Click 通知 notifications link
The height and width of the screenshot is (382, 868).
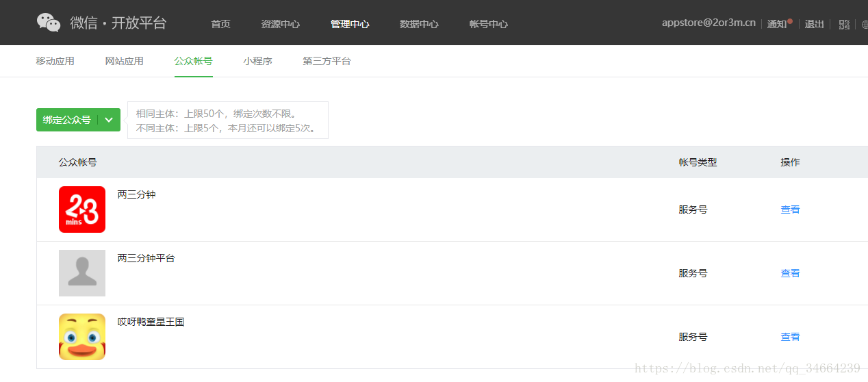pyautogui.click(x=777, y=24)
